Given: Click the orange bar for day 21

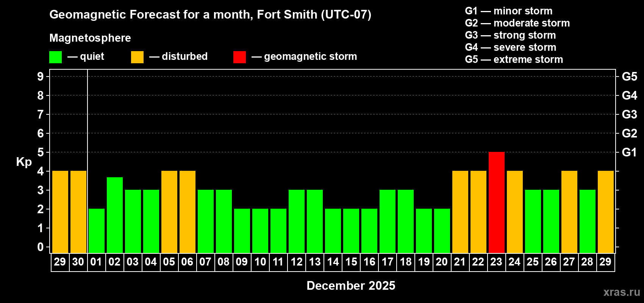Looking at the screenshot, I should (460, 212).
